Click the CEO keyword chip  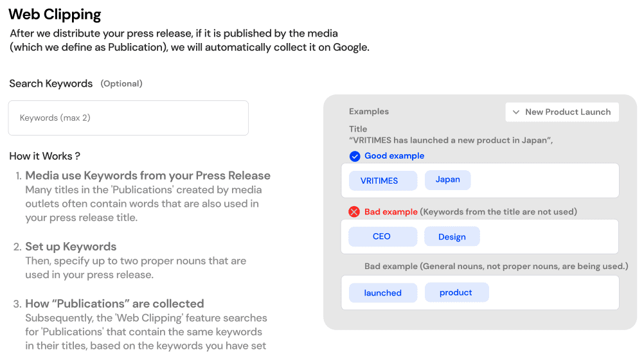(382, 236)
